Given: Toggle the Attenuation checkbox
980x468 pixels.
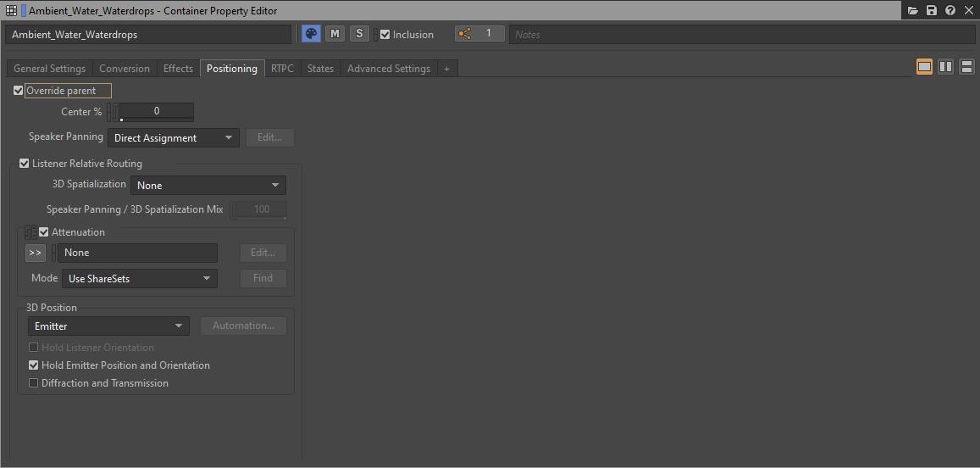Looking at the screenshot, I should click(44, 232).
